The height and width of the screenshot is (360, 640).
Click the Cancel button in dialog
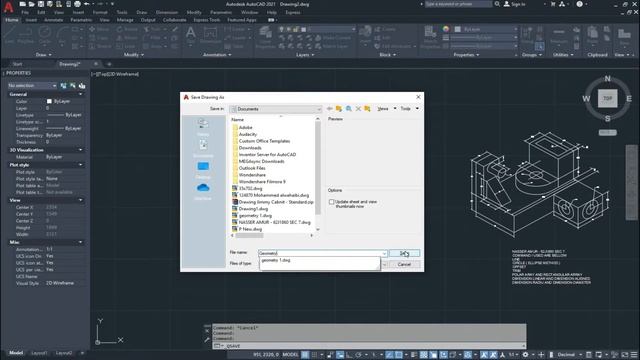click(x=404, y=264)
